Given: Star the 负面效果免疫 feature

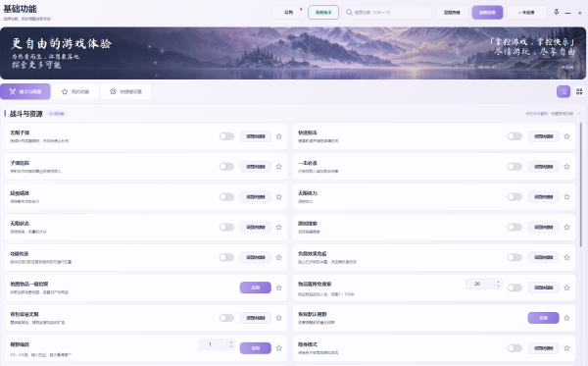Looking at the screenshot, I should (x=566, y=257).
